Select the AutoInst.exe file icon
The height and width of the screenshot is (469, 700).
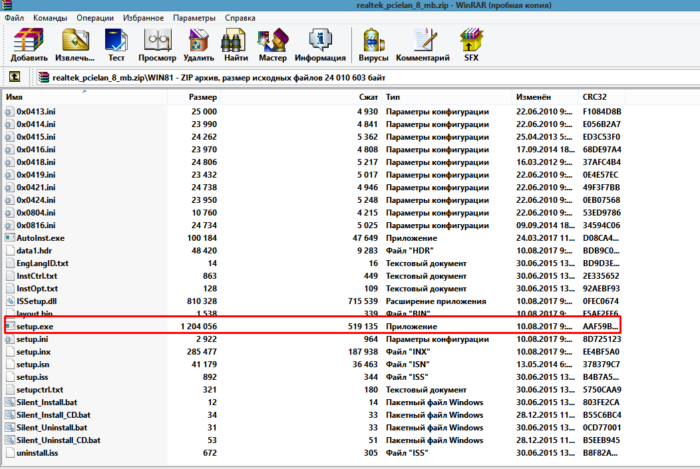point(9,238)
